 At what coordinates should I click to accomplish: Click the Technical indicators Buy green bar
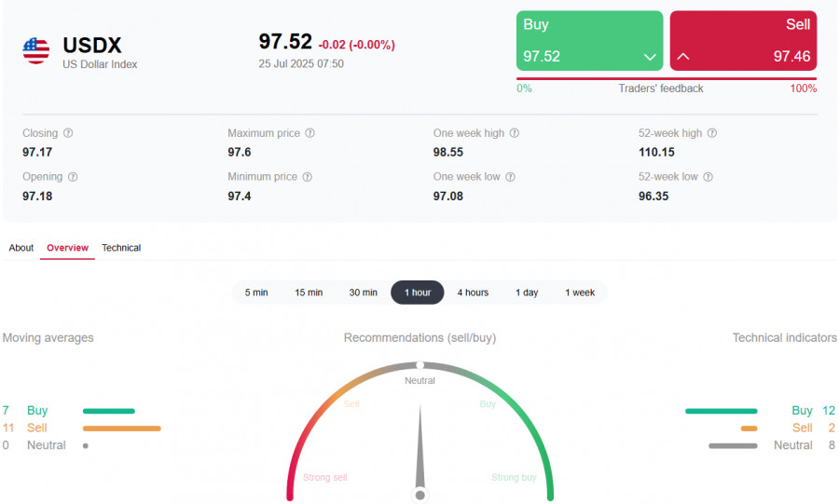(x=722, y=411)
